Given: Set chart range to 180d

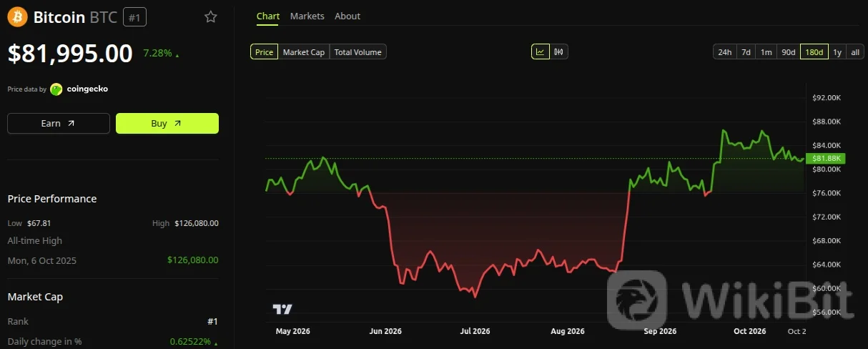Looking at the screenshot, I should 814,51.
